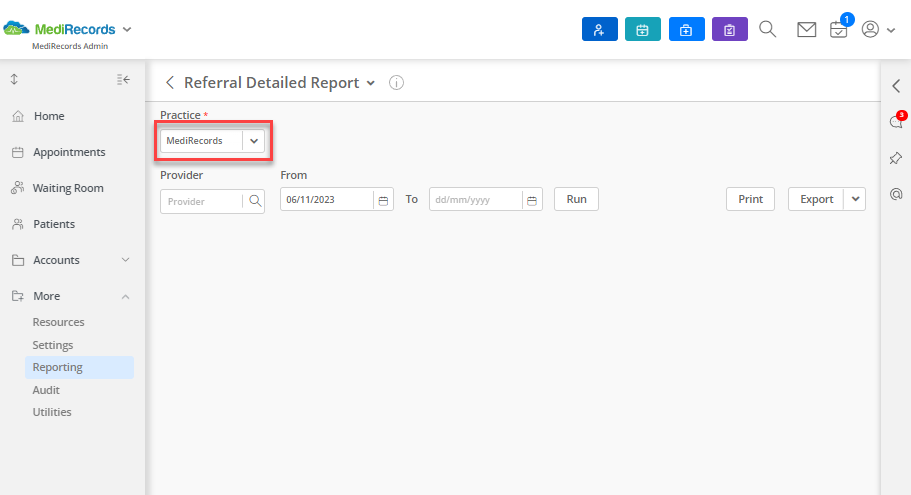The height and width of the screenshot is (495, 911).
Task: Open the chat icon with red badge
Action: (x=896, y=121)
